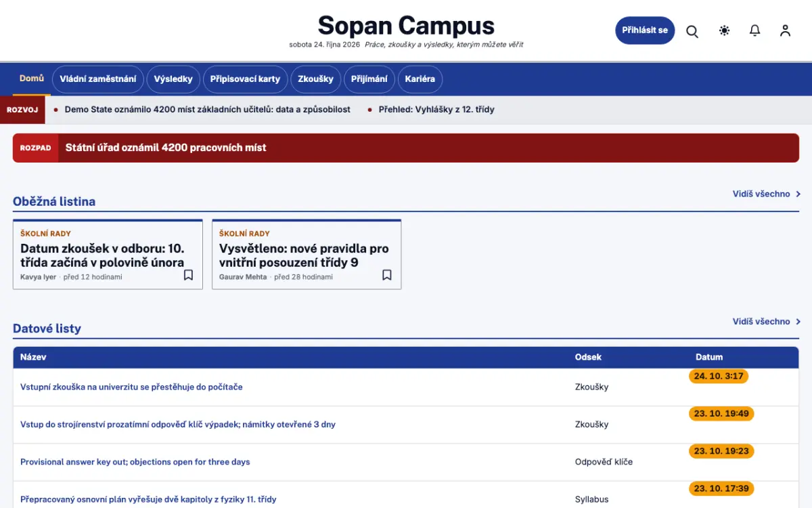This screenshot has height=508, width=812.
Task: Bookmark the Gaurav Mehta article
Action: click(387, 275)
